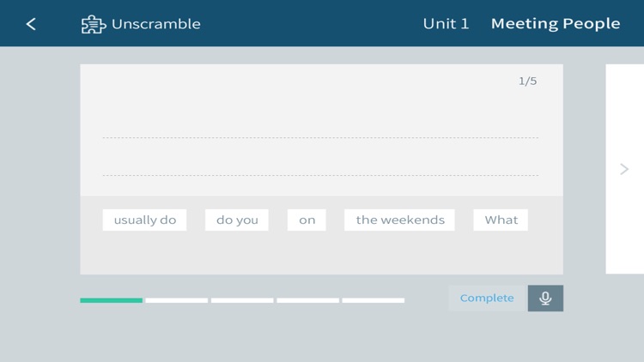Image resolution: width=644 pixels, height=362 pixels.
Task: Advance to the next card with the chevron
Action: coord(624,169)
